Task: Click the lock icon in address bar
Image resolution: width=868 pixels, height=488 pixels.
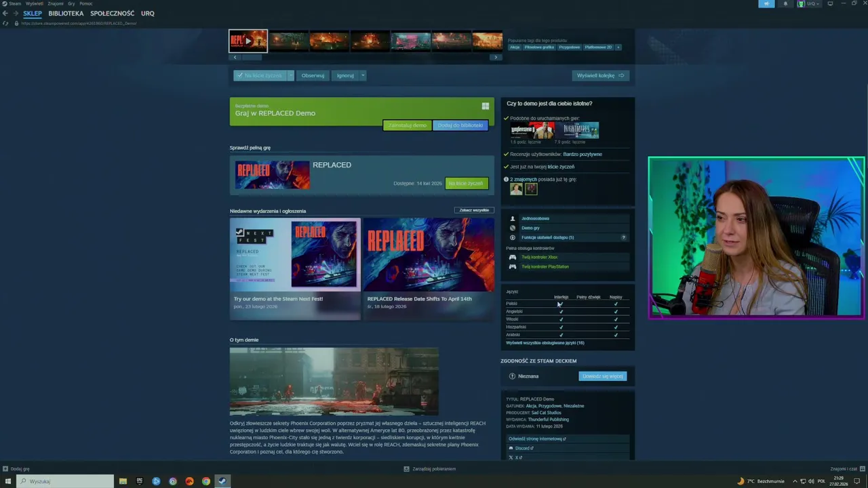Action: click(16, 23)
